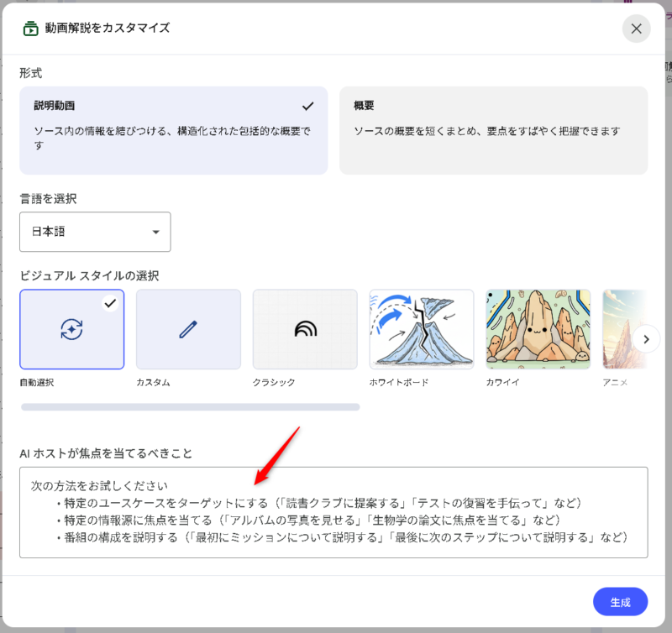Pick the カワイイ style thumbnail

[x=538, y=329]
